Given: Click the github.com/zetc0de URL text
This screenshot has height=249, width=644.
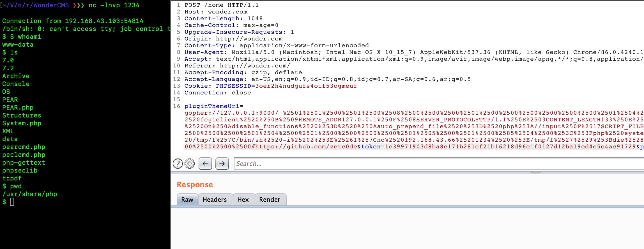Looking at the screenshot, I should 306,147.
